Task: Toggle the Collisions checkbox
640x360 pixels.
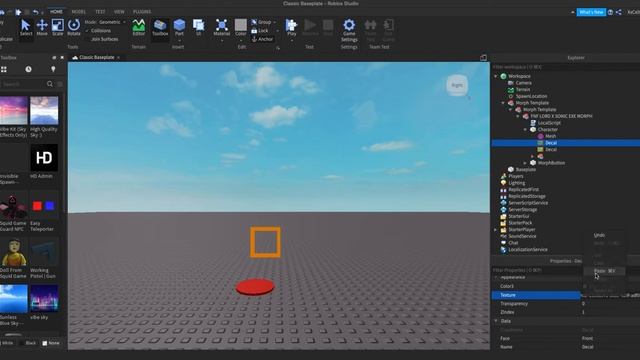Action: point(87,31)
